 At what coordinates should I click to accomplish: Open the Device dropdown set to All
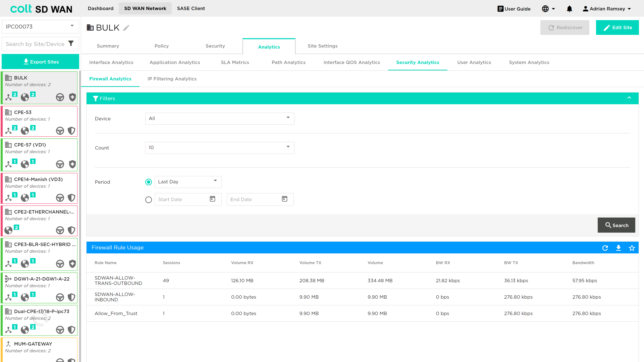click(x=220, y=118)
